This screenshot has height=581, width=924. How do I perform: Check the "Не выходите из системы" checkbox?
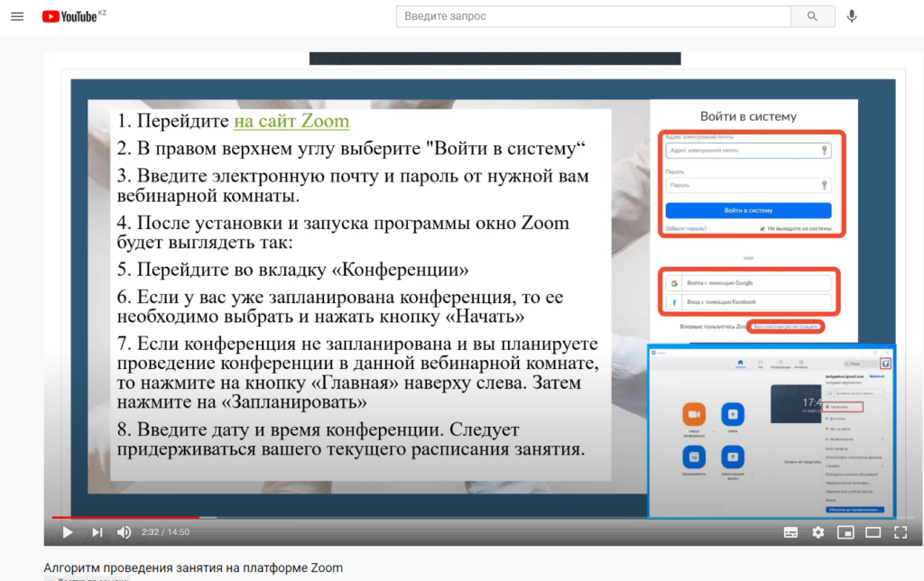point(762,228)
